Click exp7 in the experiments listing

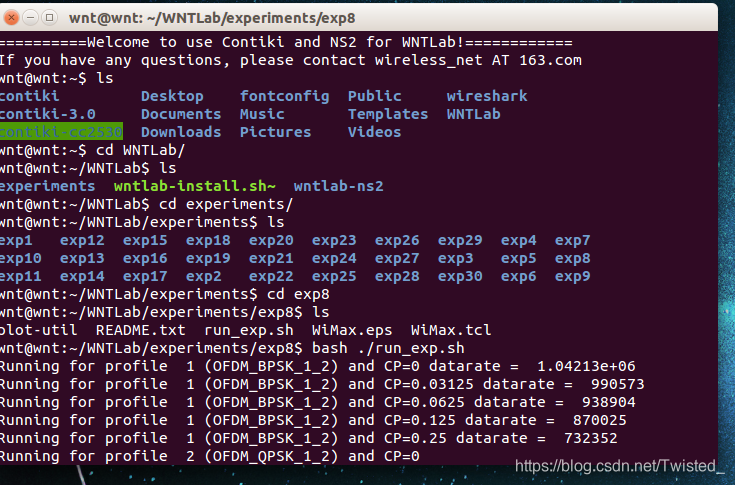572,241
